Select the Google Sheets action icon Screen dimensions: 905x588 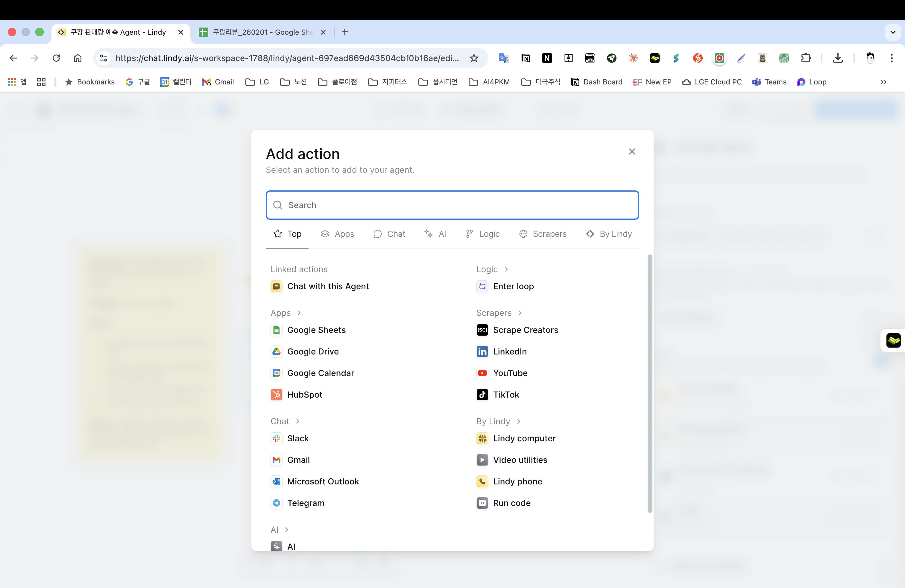(x=277, y=330)
